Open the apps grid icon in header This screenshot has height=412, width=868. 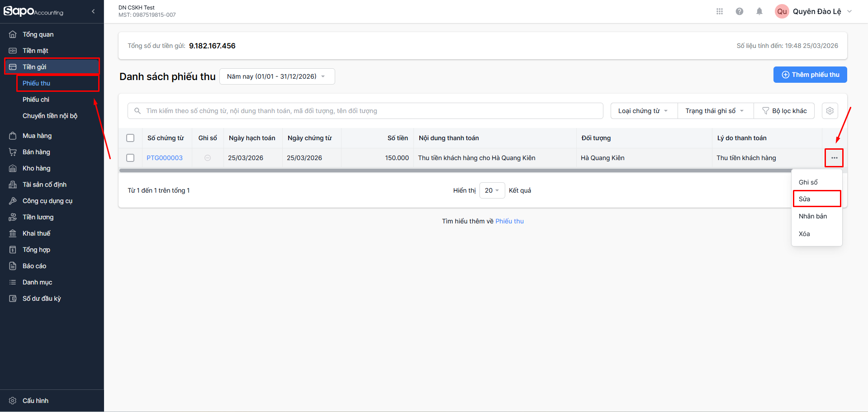[720, 11]
